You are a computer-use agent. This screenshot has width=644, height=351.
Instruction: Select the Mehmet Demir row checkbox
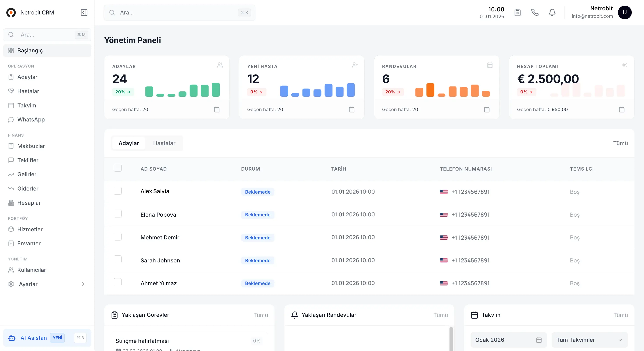coord(117,237)
